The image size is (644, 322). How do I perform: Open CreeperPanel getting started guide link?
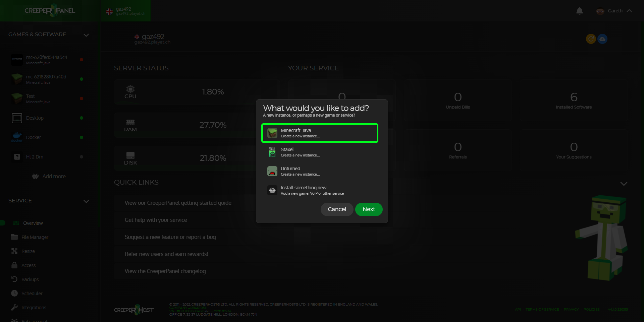178,203
